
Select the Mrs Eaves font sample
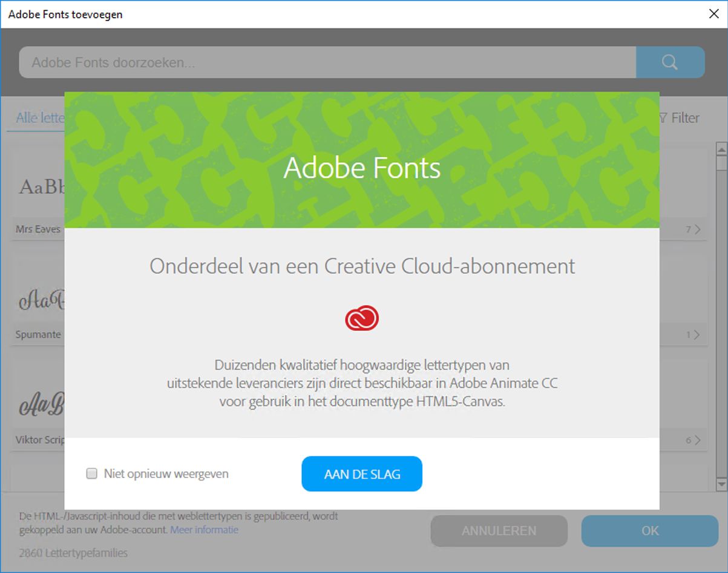36,185
